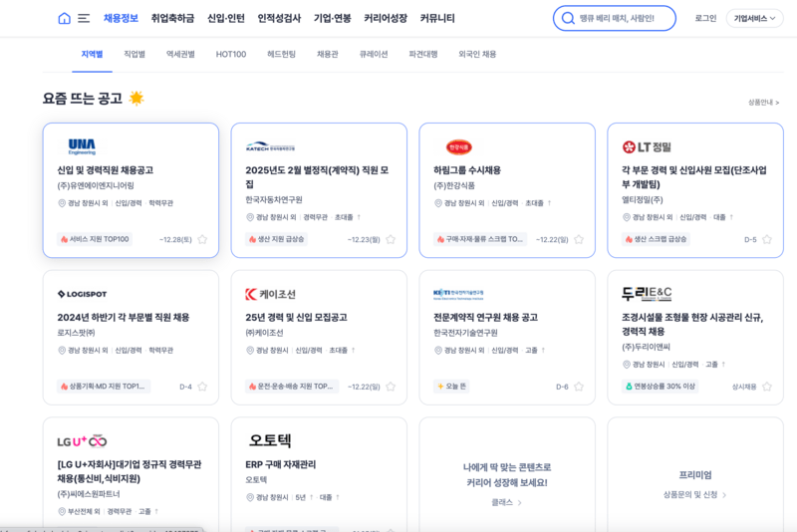
Task: Click company name 한국전자기술연구원
Action: coord(465,333)
